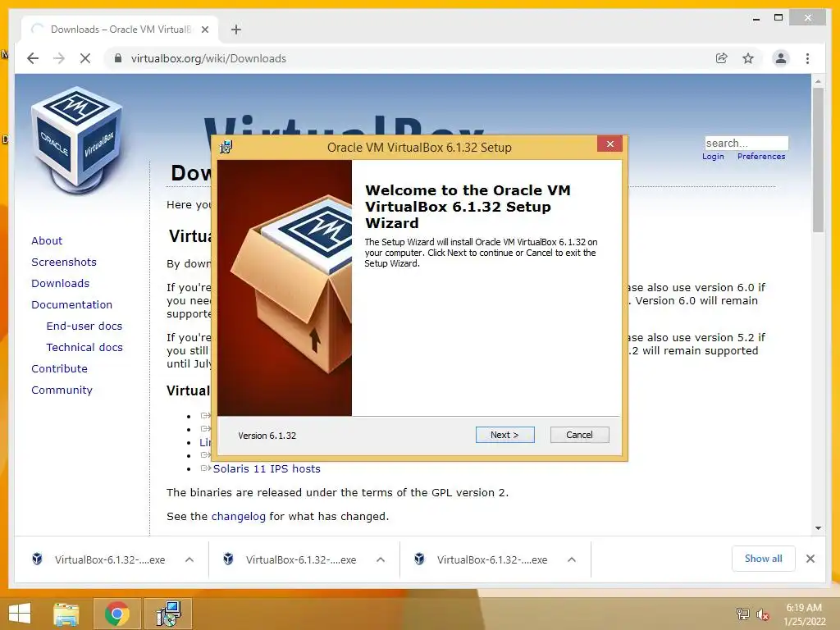The image size is (840, 630).
Task: Click Version 6.1.32 label in the wizard
Action: click(x=267, y=436)
